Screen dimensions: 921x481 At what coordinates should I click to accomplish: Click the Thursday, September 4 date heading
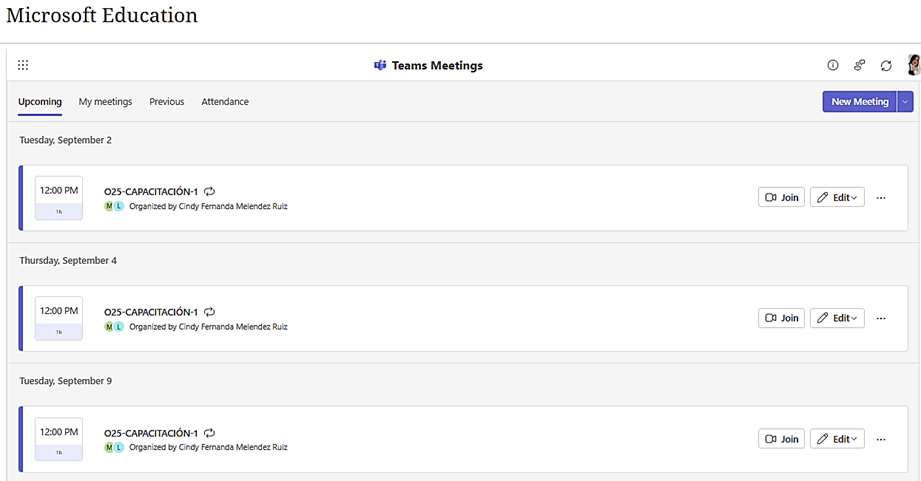click(x=68, y=260)
